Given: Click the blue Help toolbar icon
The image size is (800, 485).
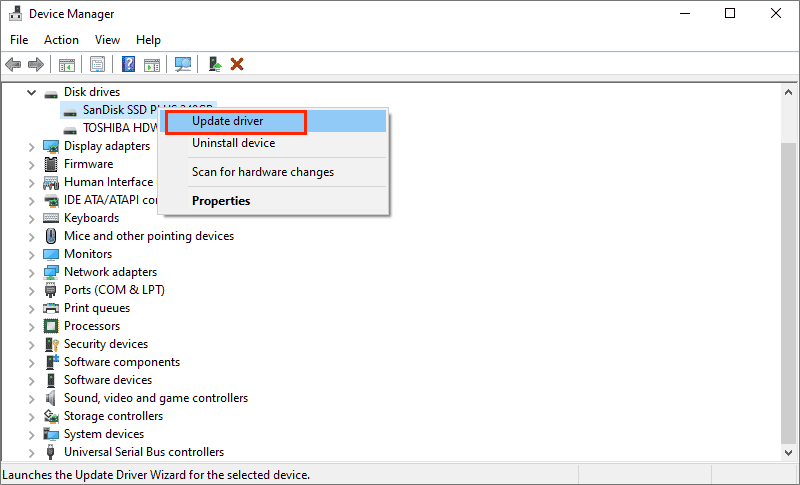Looking at the screenshot, I should pyautogui.click(x=129, y=64).
